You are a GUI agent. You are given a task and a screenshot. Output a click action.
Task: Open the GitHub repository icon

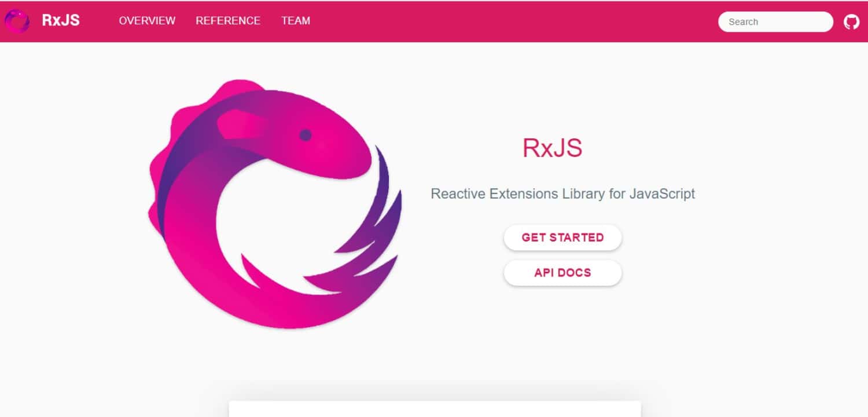pyautogui.click(x=851, y=22)
